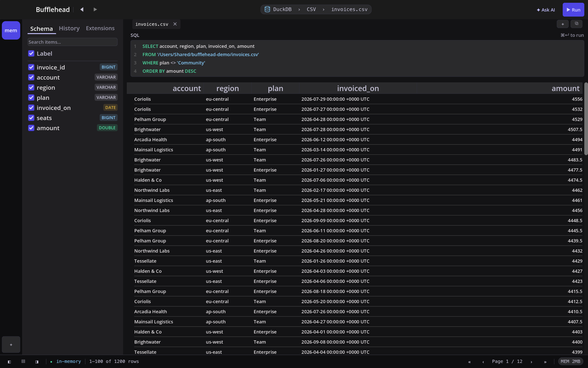588x368 pixels.
Task: Select the Arcadia Health amount 4494 cell
Action: tap(577, 139)
